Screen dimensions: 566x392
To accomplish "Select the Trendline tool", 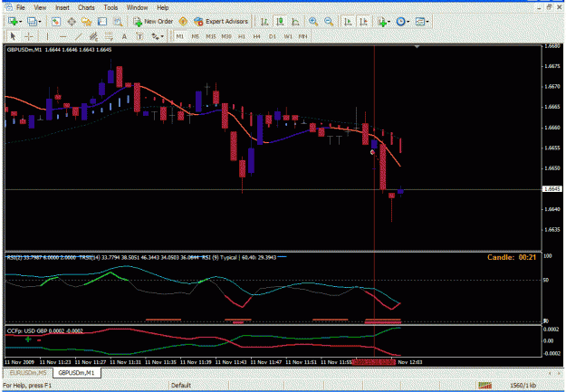I will (x=78, y=36).
